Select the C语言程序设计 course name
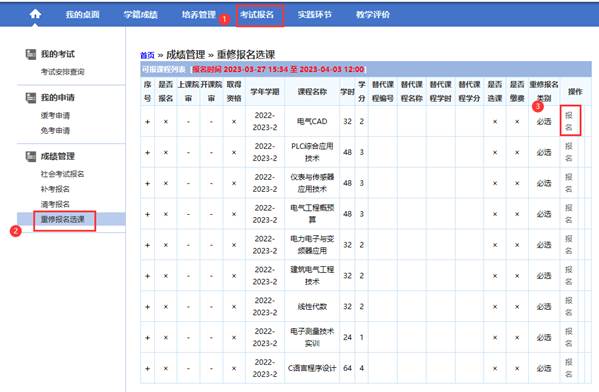 tap(312, 368)
